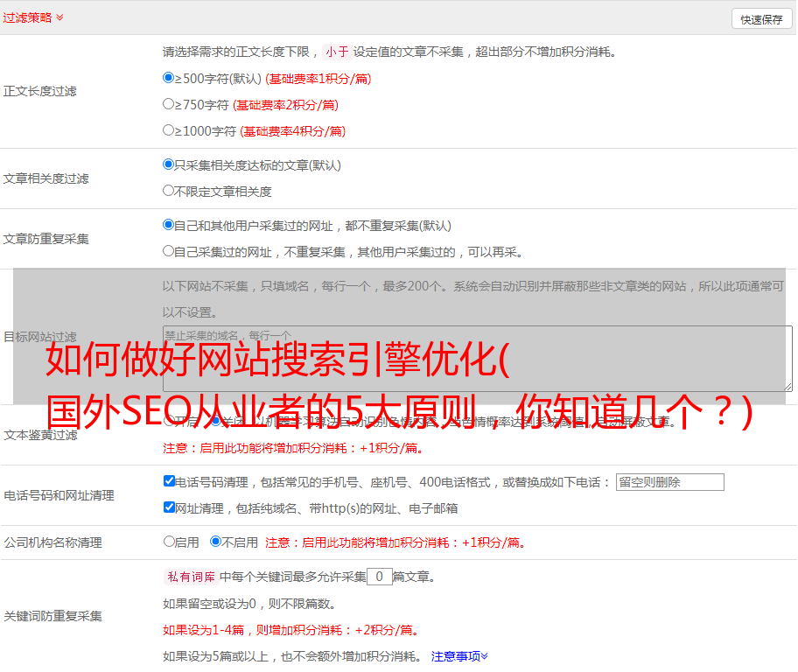The height and width of the screenshot is (672, 798).
Task: Select the ≥500字符 default length option
Action: (x=169, y=78)
